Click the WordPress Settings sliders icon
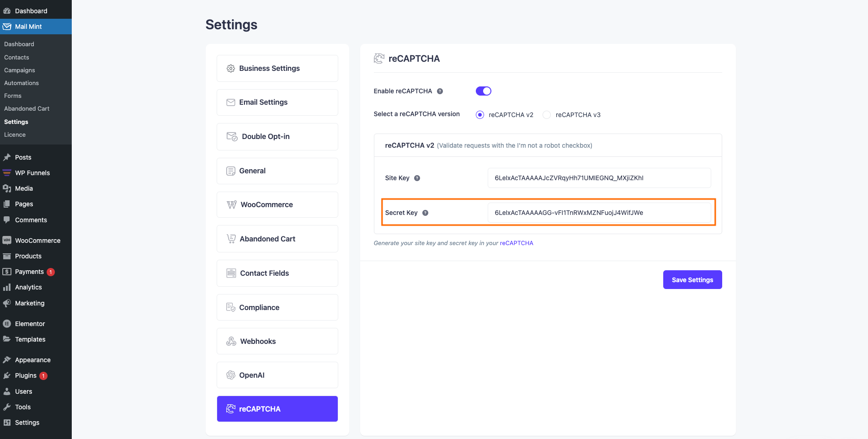Screen dimensions: 868x439 tap(7, 423)
